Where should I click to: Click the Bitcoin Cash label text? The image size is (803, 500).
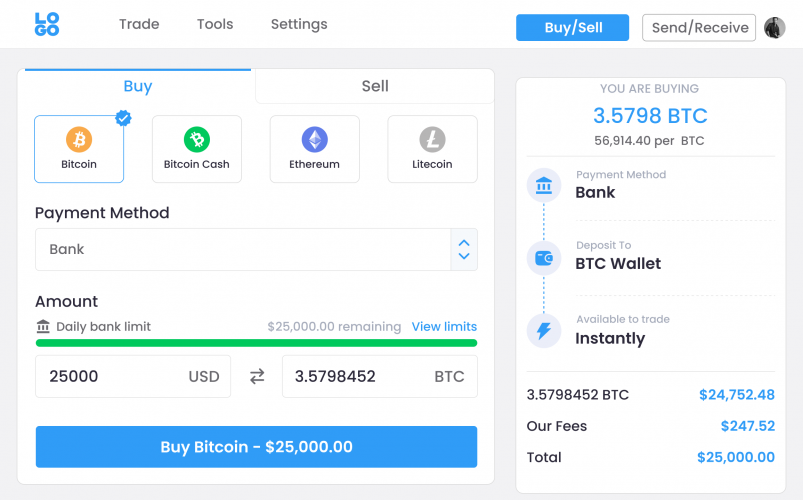(x=197, y=164)
